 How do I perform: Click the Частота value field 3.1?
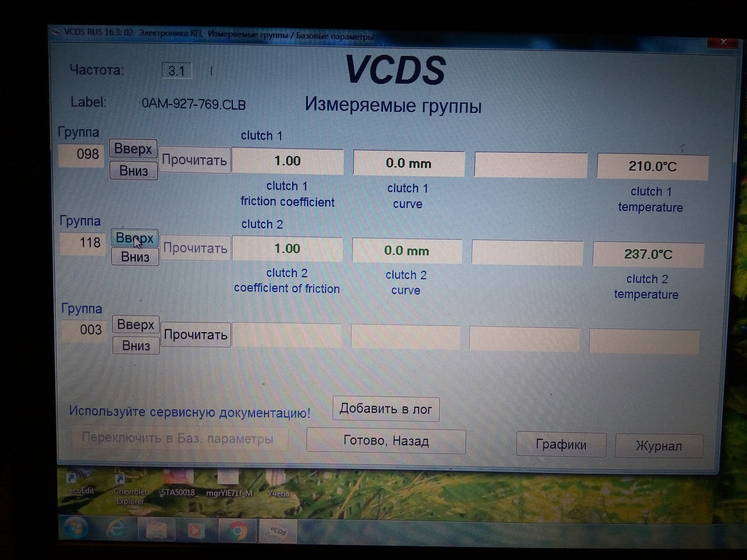pos(177,71)
